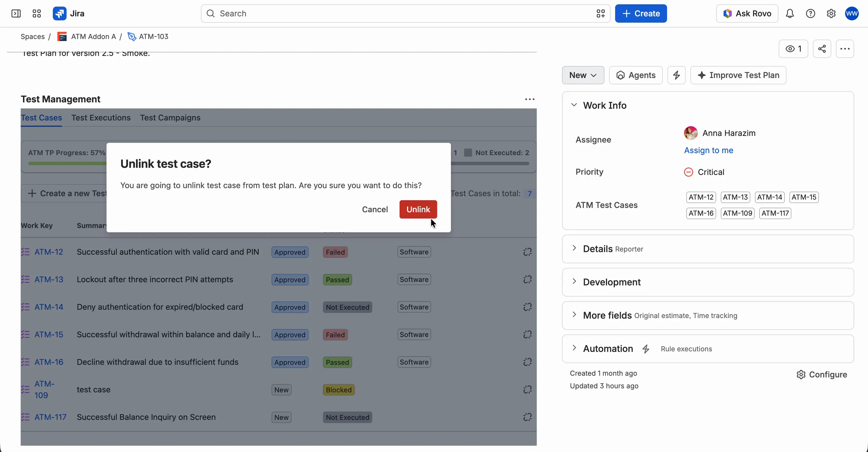Toggle the watch eye button
The image size is (868, 452).
coord(793,49)
